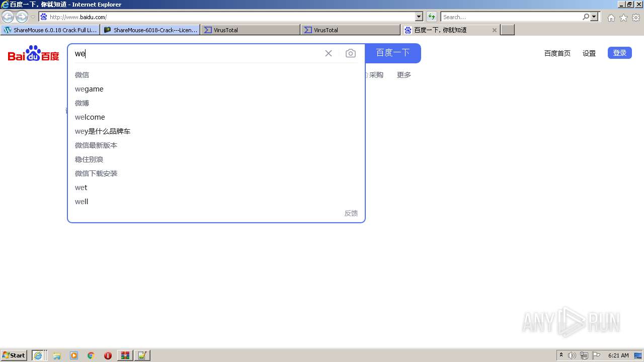The width and height of the screenshot is (644, 362).
Task: Close the Baidu tab
Action: 495,30
